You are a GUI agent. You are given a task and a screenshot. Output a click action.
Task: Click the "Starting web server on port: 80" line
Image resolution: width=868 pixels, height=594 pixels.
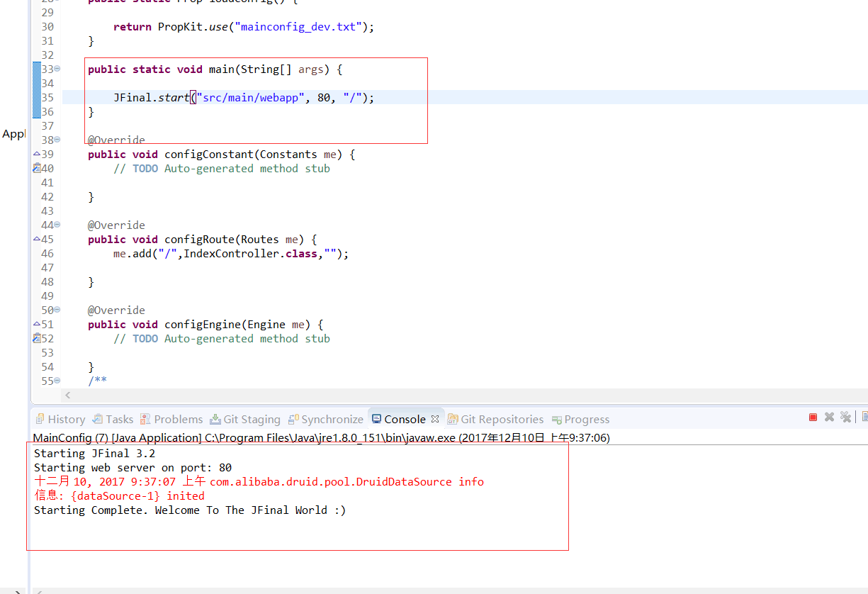[133, 467]
